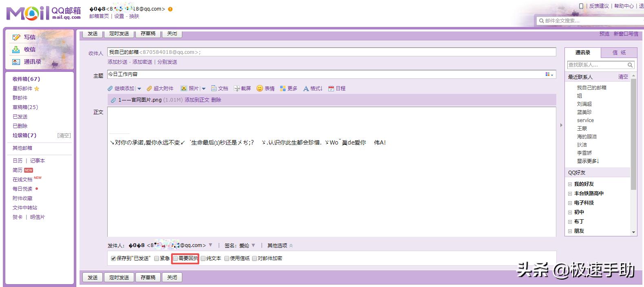
Task: Switch to the 通讯录 tab
Action: point(583,53)
